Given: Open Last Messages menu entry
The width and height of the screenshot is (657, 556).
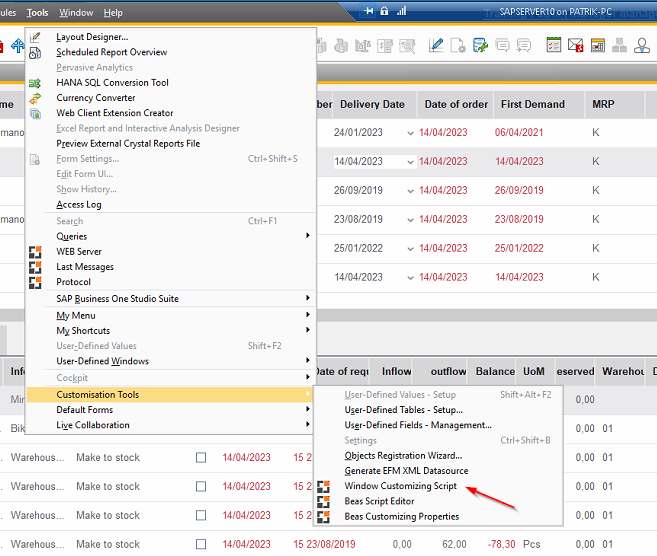Looking at the screenshot, I should pyautogui.click(x=85, y=267).
